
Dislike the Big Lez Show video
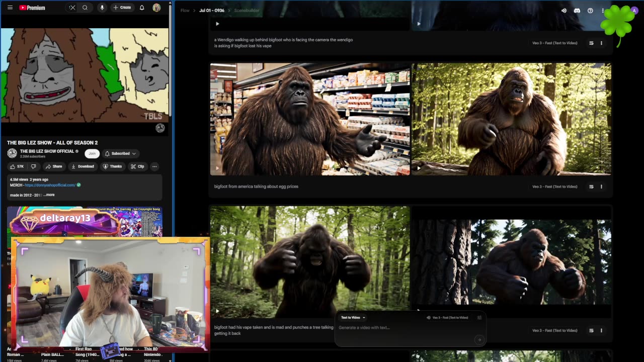(34, 166)
